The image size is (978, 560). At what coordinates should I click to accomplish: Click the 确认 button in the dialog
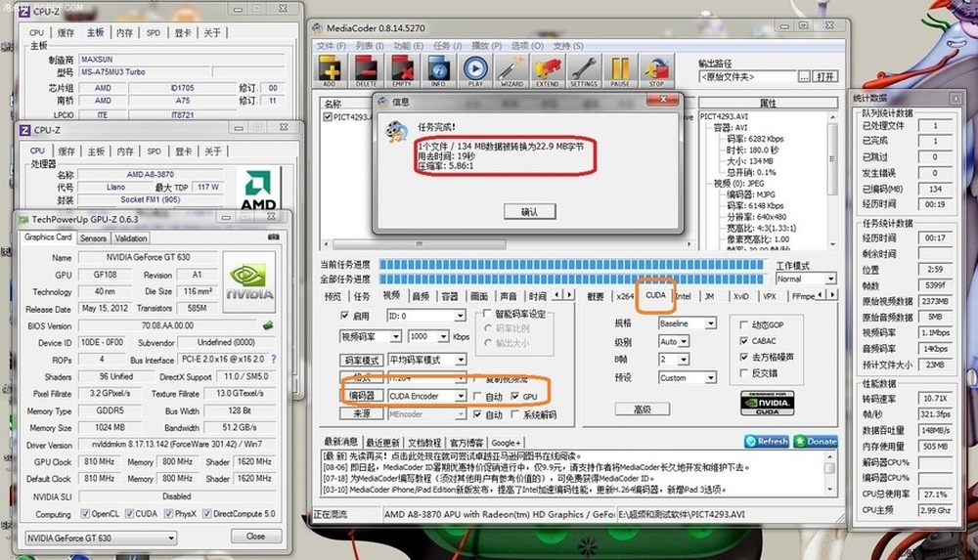click(x=529, y=212)
